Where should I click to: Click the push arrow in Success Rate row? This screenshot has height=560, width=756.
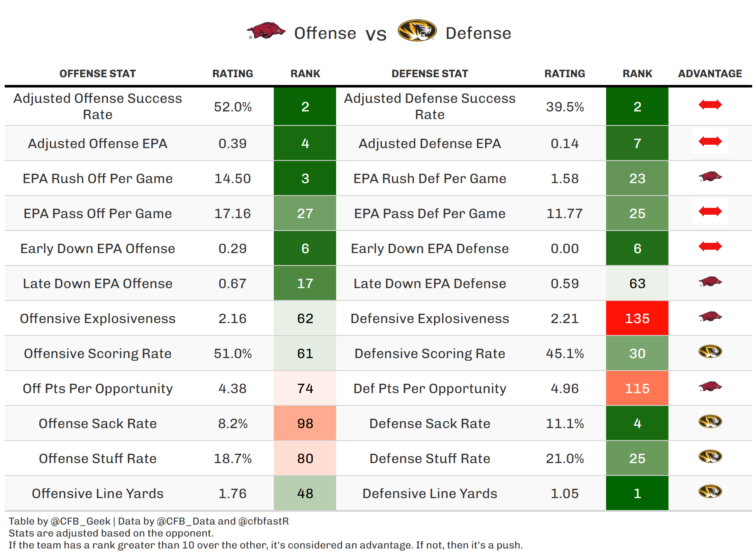pyautogui.click(x=710, y=105)
